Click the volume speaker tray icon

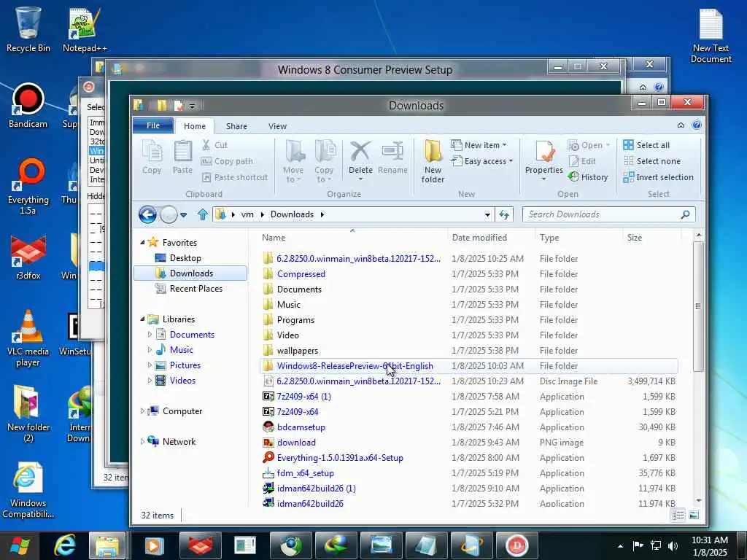673,545
